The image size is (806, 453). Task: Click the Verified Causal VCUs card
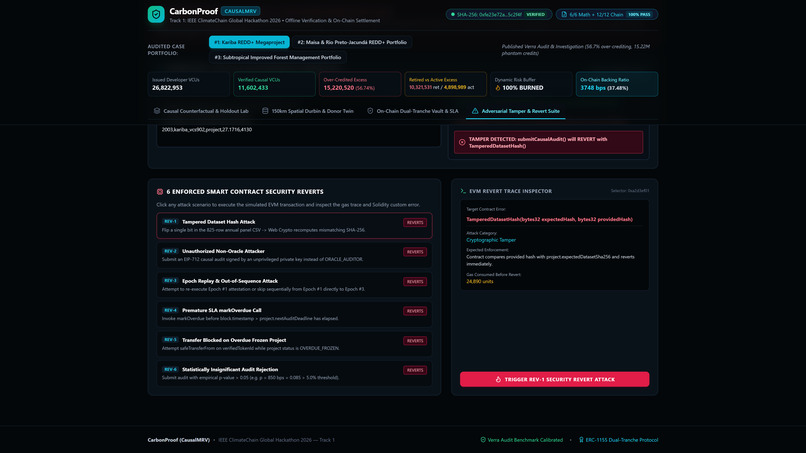(274, 84)
